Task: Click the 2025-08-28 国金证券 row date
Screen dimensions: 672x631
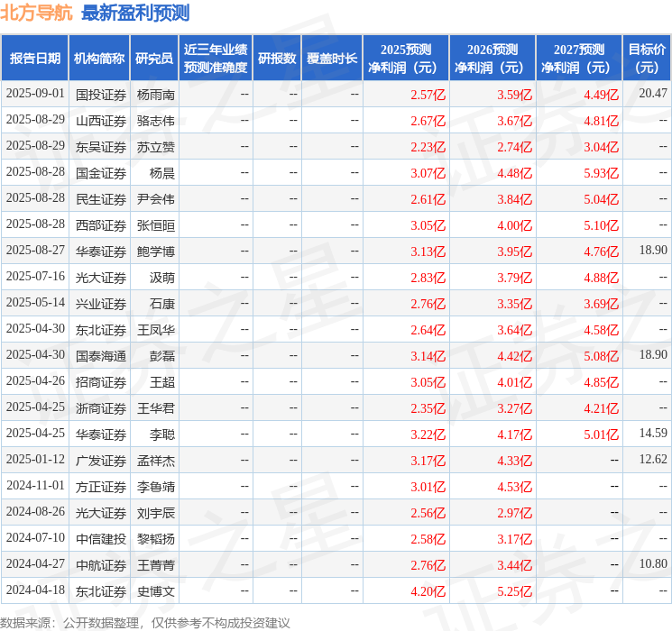Action: pyautogui.click(x=35, y=172)
